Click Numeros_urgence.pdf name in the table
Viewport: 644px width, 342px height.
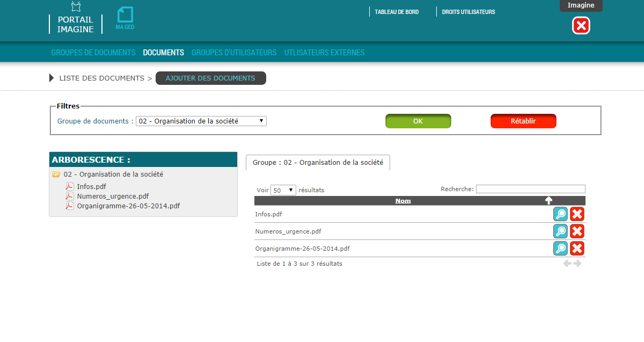click(x=288, y=231)
